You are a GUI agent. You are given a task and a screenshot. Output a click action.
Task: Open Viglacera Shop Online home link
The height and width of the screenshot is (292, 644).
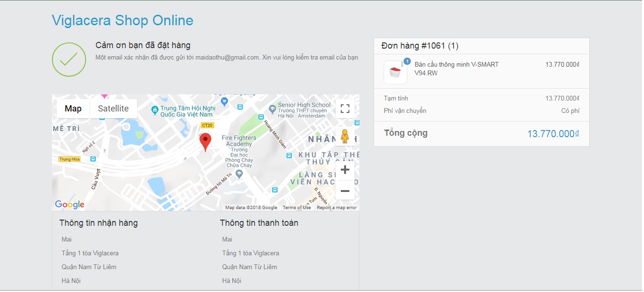[122, 20]
